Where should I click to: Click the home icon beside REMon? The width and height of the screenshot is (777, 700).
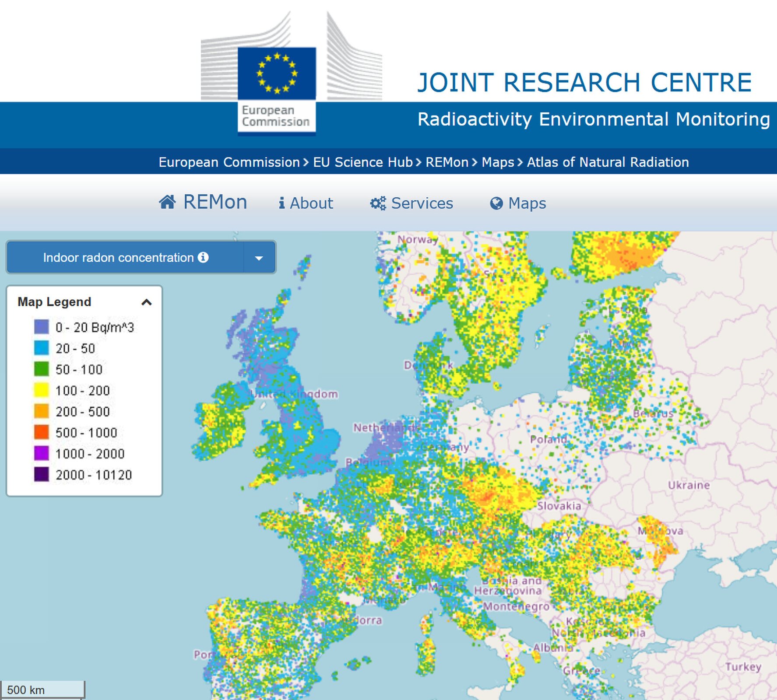[x=168, y=202]
